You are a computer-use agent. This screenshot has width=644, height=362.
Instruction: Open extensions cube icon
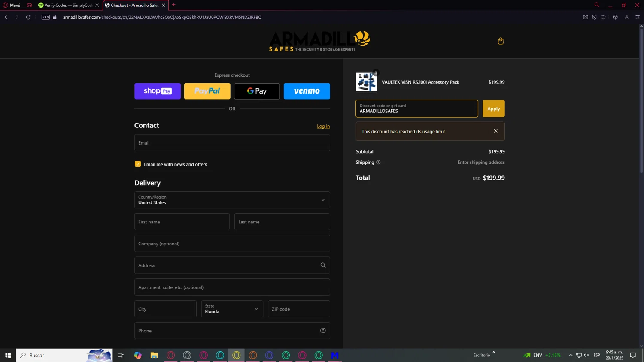pos(615,17)
